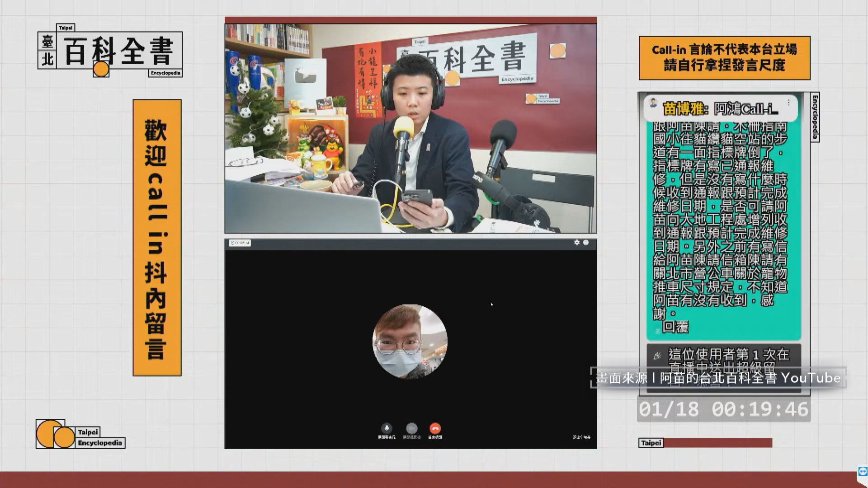
Task: Open call settings gear icon
Action: click(x=577, y=243)
